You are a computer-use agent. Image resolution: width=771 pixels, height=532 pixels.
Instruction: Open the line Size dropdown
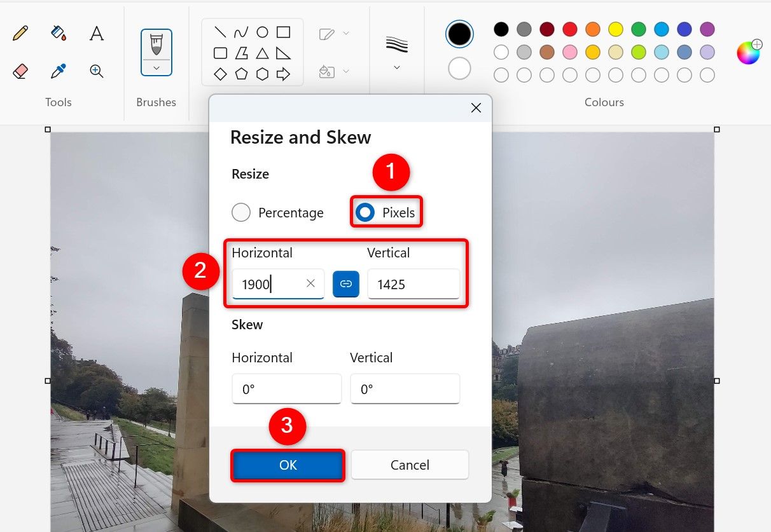[x=397, y=67]
